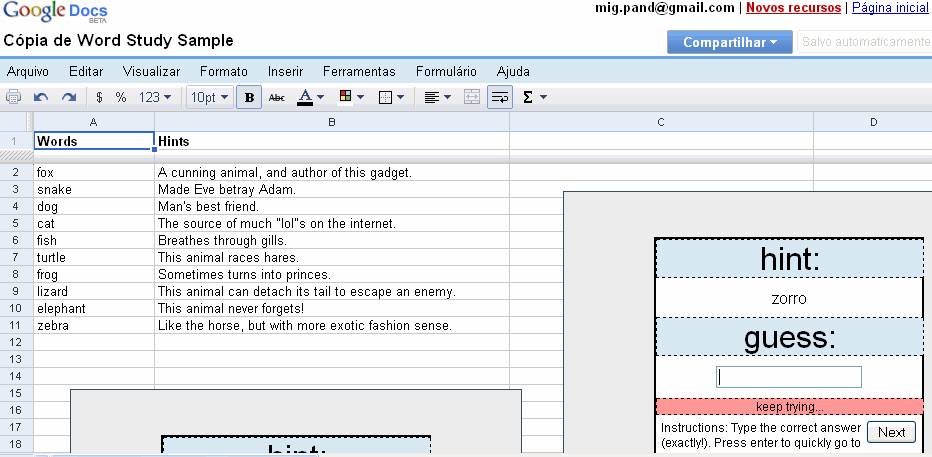This screenshot has width=932, height=457.
Task: Select column B header
Action: (332, 122)
